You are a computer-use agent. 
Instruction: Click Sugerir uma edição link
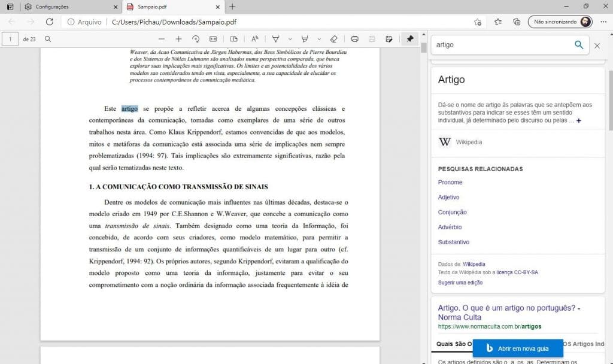(460, 283)
